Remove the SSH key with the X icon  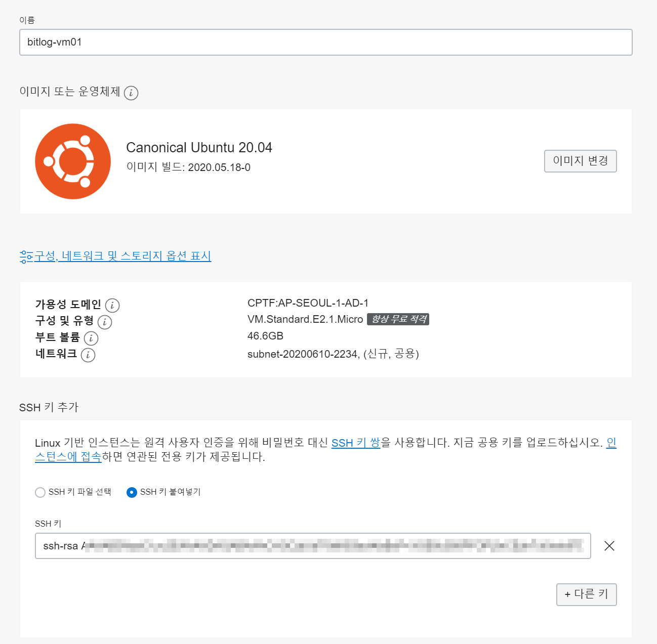pos(609,546)
